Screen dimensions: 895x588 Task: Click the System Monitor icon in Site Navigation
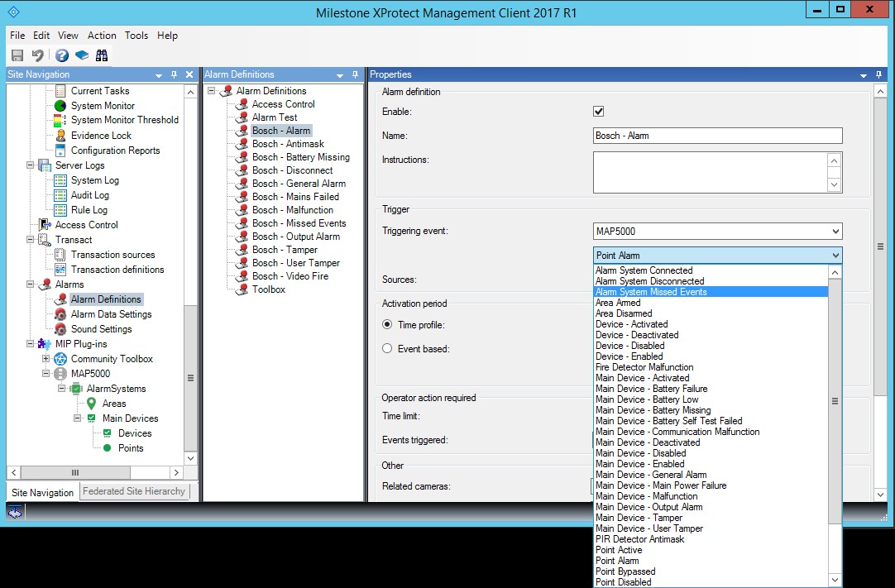[x=60, y=106]
